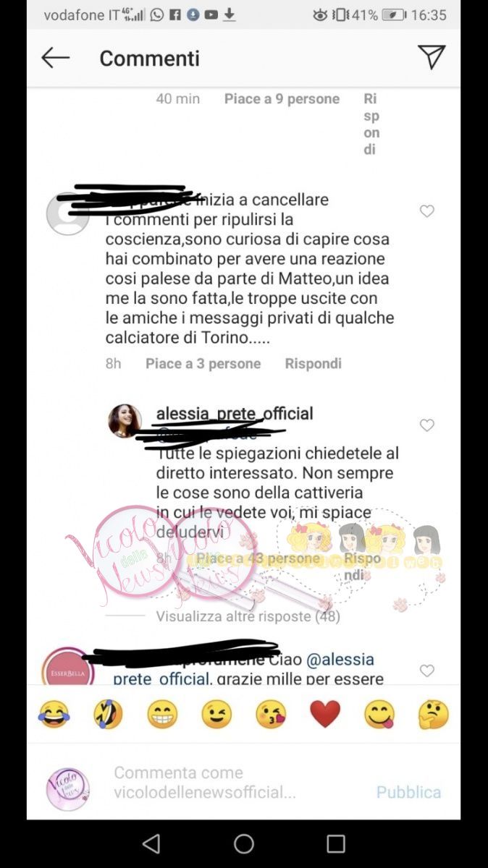Image resolution: width=488 pixels, height=868 pixels.
Task: Insert the kissing heart emoji
Action: pos(271,715)
